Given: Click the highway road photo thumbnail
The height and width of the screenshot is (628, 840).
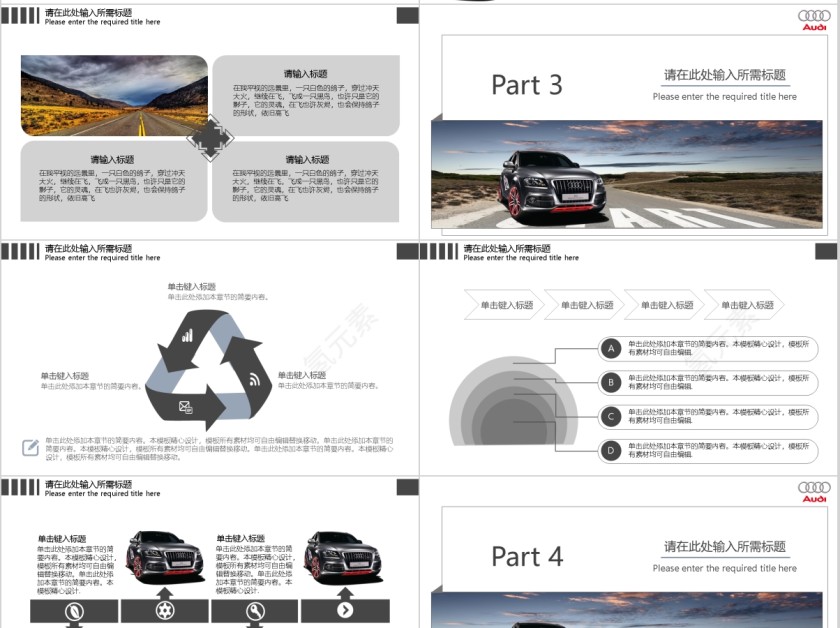Looking at the screenshot, I should pyautogui.click(x=114, y=95).
